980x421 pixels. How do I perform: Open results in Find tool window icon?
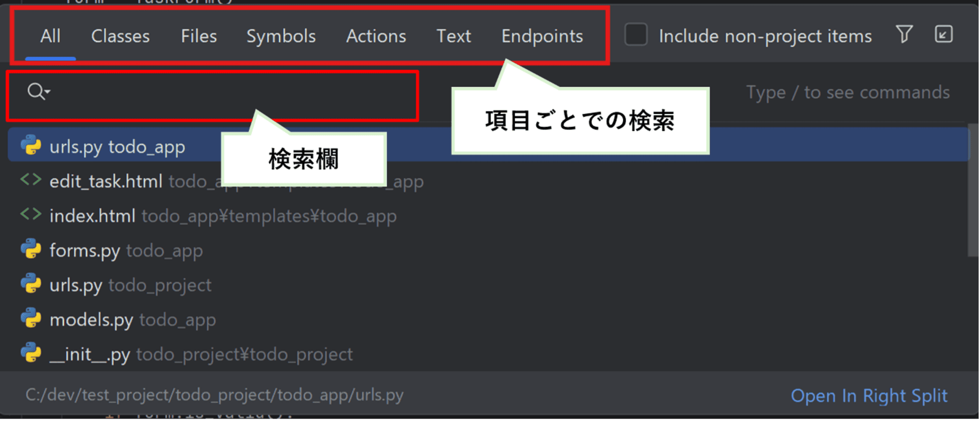pos(944,34)
